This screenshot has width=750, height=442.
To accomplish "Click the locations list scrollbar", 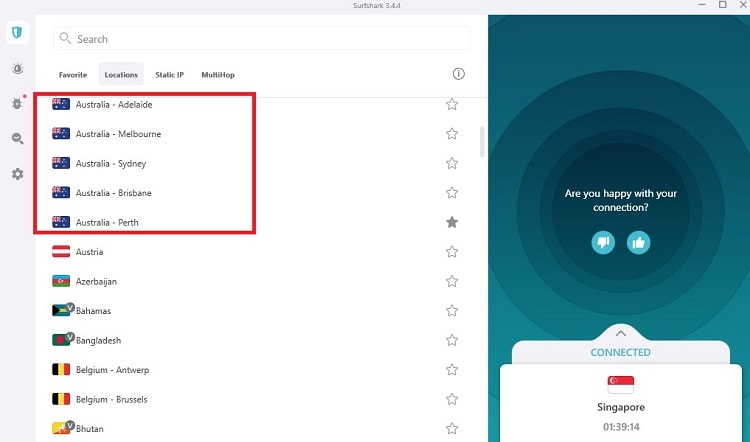I will point(482,142).
